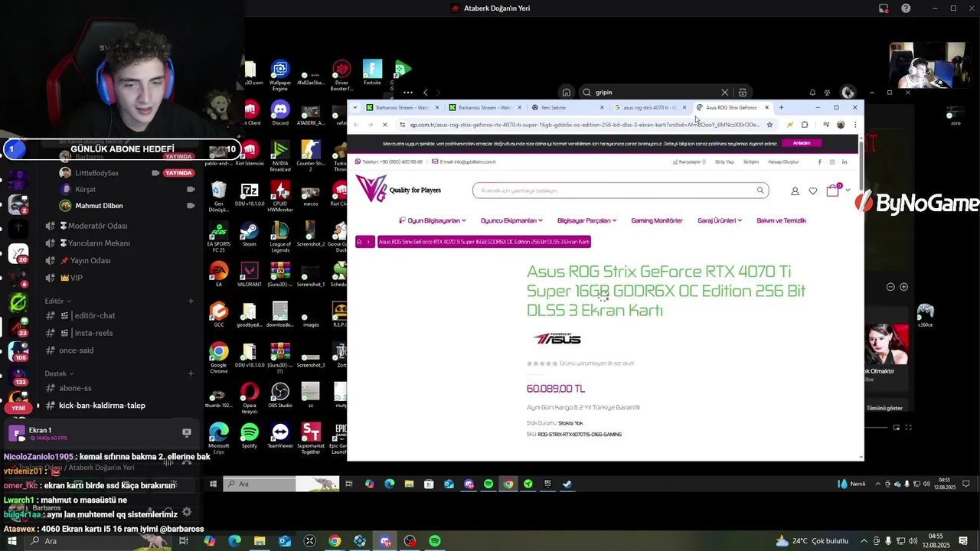Open Windows Start button
Image resolution: width=980 pixels, height=551 pixels.
tap(11, 541)
